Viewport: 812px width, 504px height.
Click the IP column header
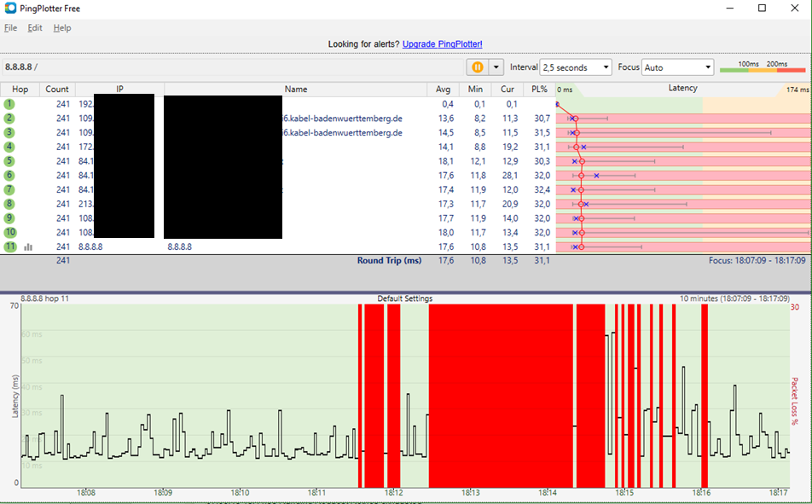(119, 89)
